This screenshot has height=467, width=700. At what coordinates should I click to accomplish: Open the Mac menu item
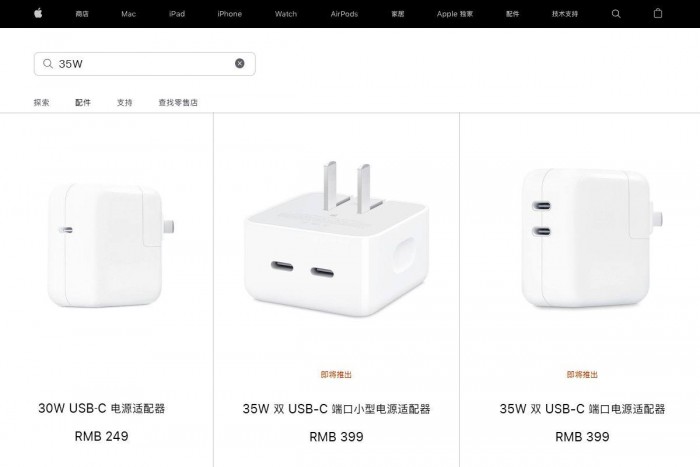128,14
